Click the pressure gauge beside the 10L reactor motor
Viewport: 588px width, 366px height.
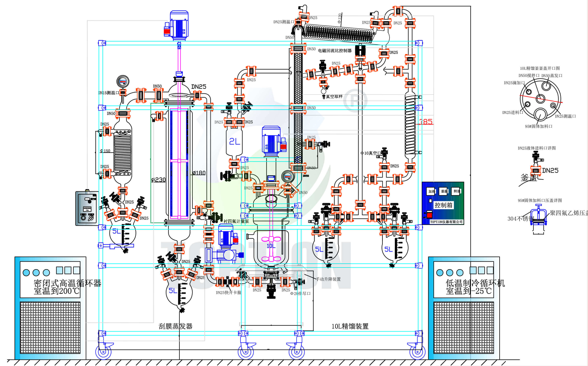tap(288, 177)
